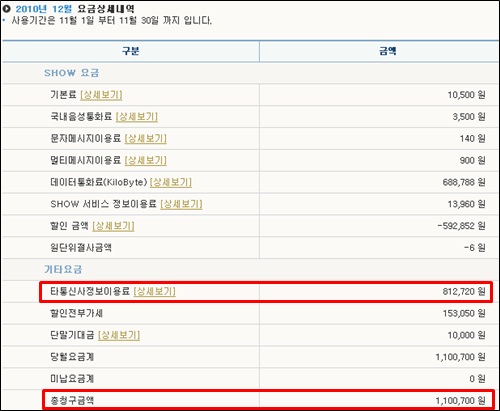
Task: Click the 요금상세내역 title text
Action: point(106,9)
